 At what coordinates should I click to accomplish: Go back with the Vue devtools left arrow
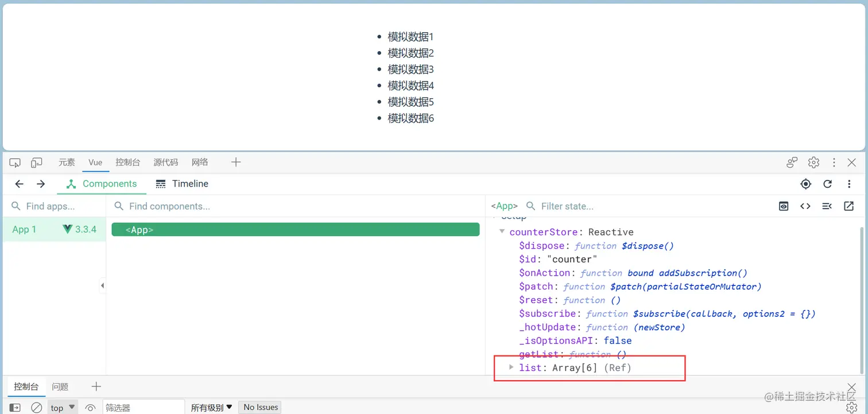click(x=19, y=184)
